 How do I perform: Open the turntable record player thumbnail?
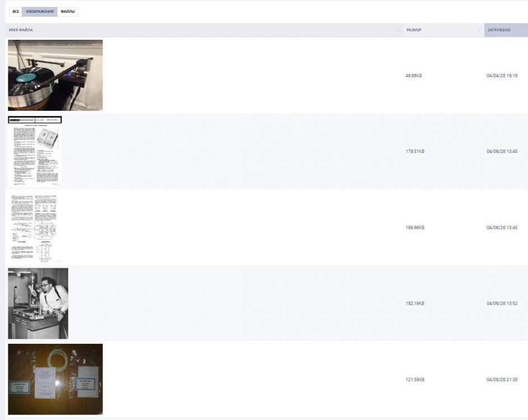pos(55,75)
